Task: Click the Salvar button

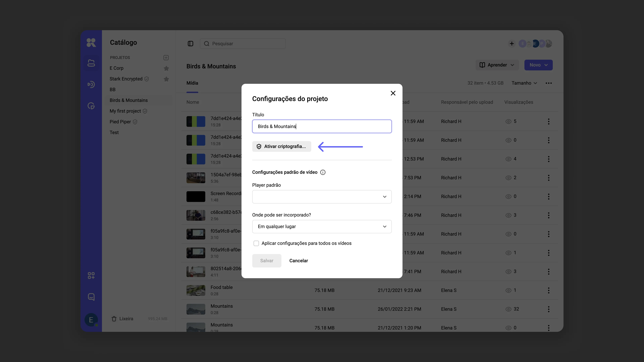Action: tap(266, 261)
